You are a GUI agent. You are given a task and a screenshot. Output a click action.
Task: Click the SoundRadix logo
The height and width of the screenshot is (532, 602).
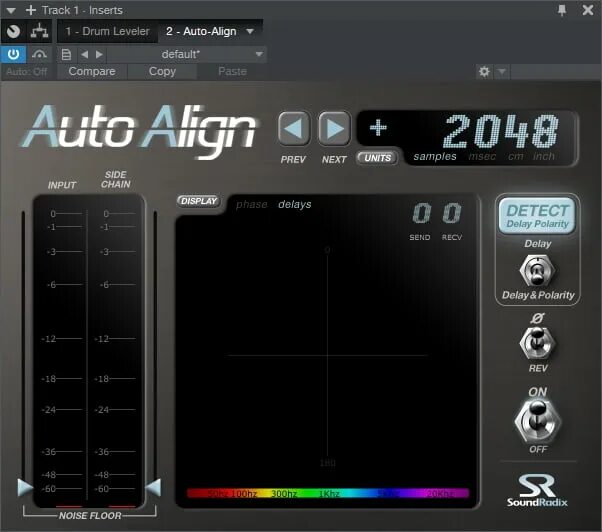(x=537, y=491)
